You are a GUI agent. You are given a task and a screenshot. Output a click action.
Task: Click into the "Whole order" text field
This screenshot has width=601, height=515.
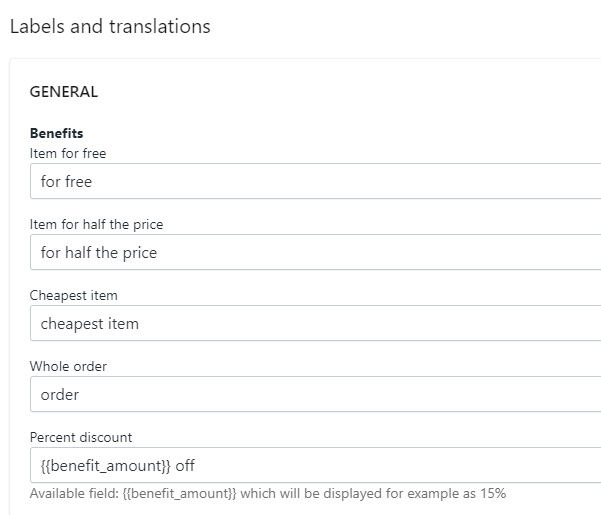click(x=315, y=395)
